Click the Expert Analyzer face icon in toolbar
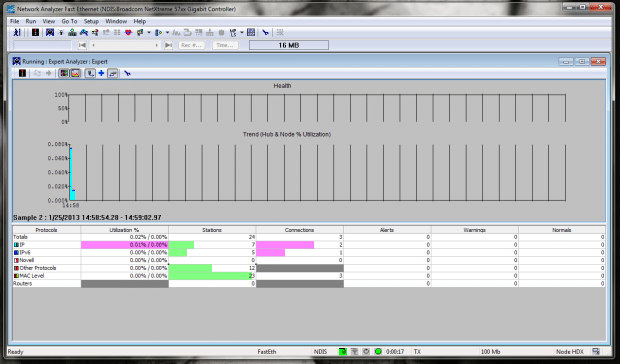The height and width of the screenshot is (364, 620). (x=50, y=32)
